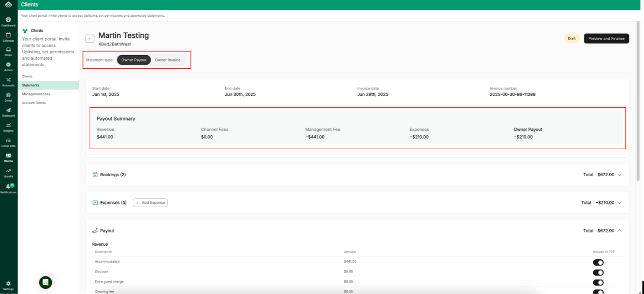The width and height of the screenshot is (644, 294).
Task: Open the Settings gear icon
Action: [x=8, y=284]
